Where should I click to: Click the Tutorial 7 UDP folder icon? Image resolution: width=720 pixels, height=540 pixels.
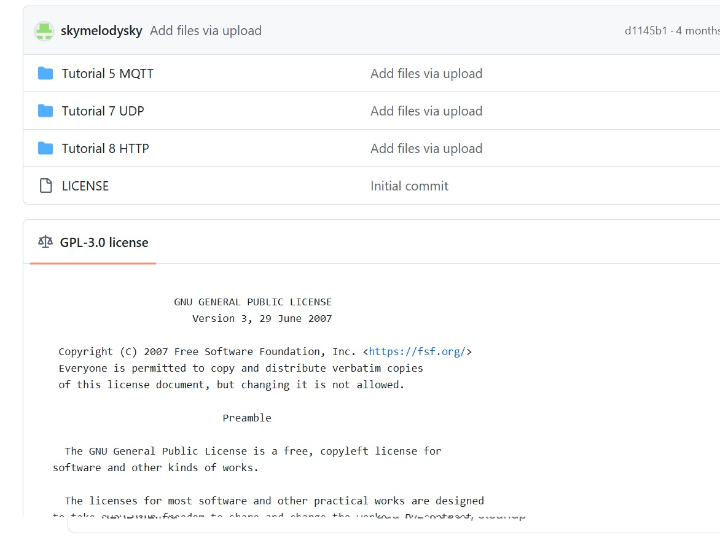click(x=45, y=111)
